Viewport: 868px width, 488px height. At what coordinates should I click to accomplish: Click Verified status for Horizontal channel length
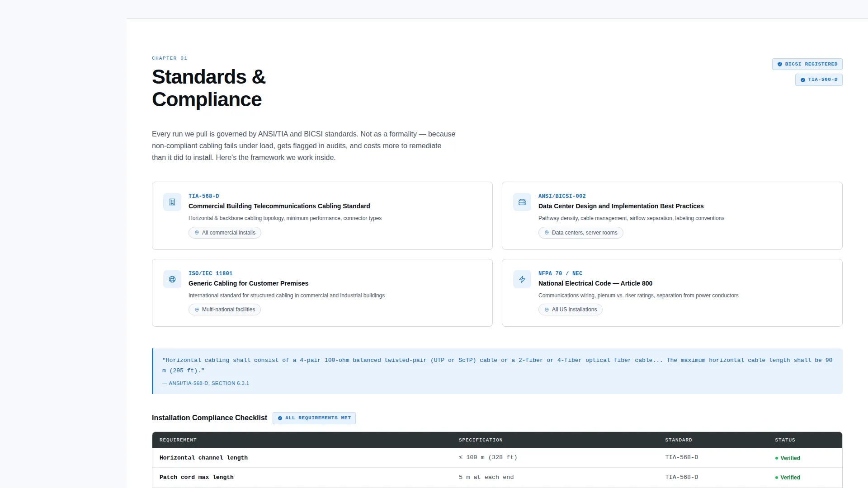coord(788,458)
